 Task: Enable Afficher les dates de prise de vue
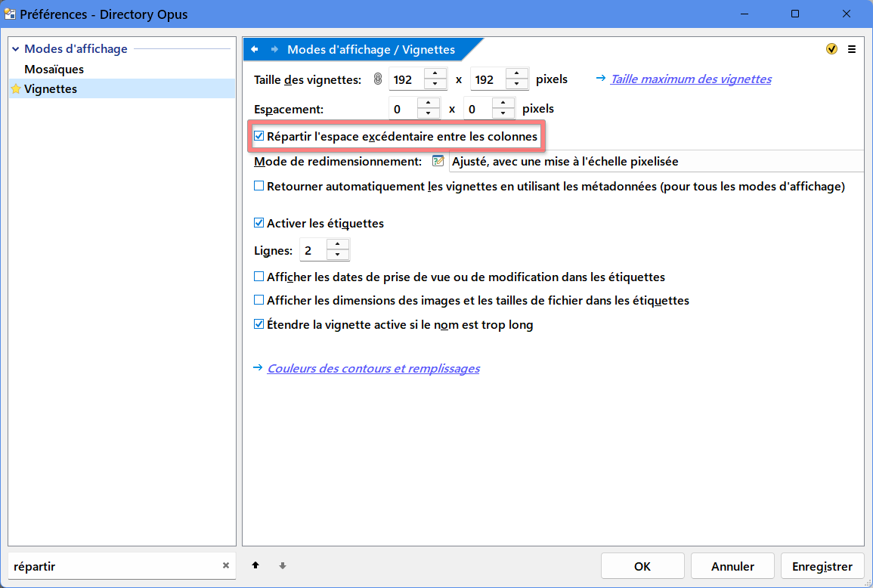259,276
